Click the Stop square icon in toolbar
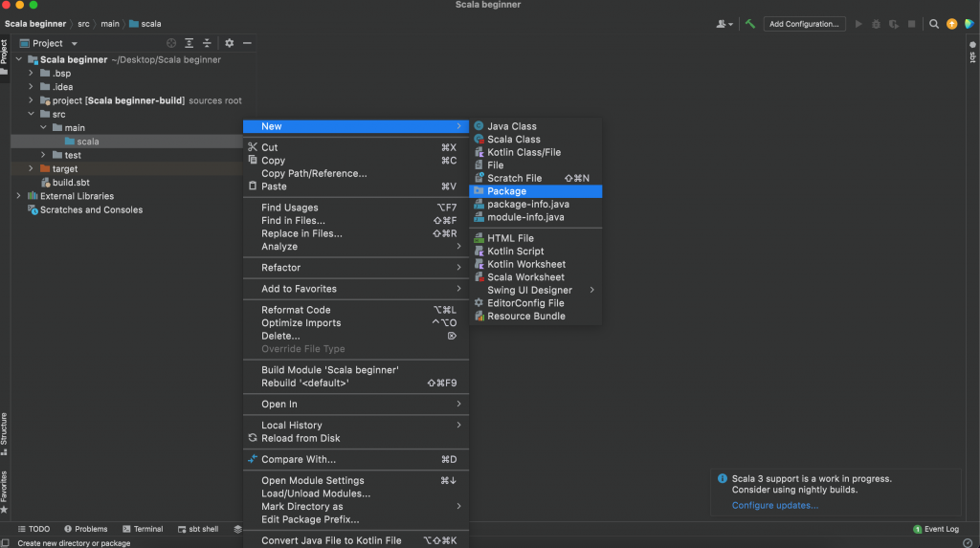The height and width of the screenshot is (548, 980). coord(911,24)
